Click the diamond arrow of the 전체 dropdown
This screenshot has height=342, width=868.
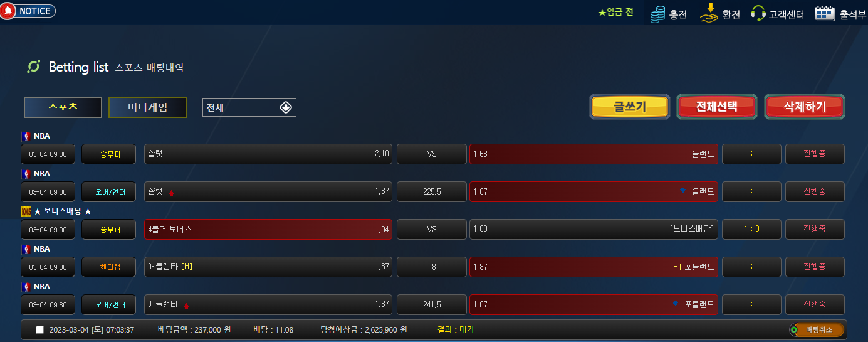point(286,107)
